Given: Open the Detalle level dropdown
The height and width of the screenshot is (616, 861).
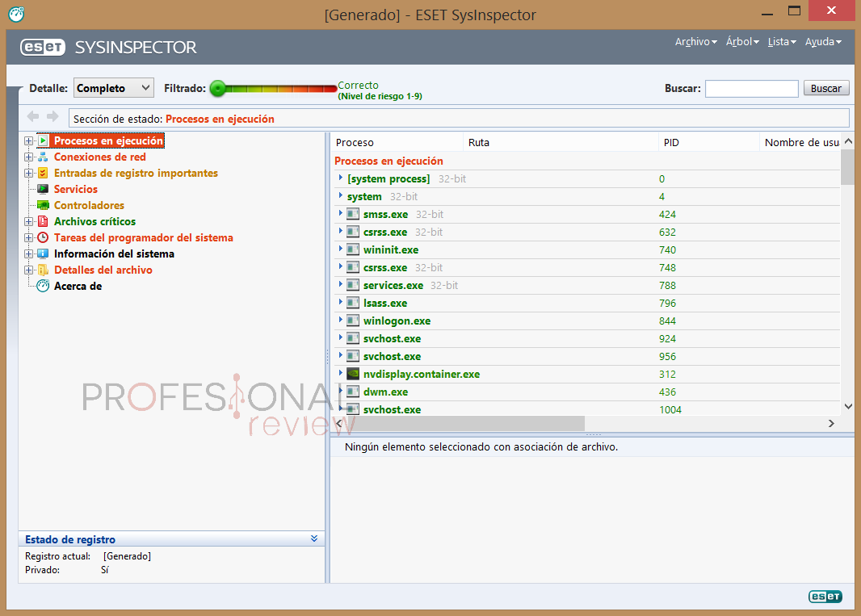Looking at the screenshot, I should tap(114, 88).
